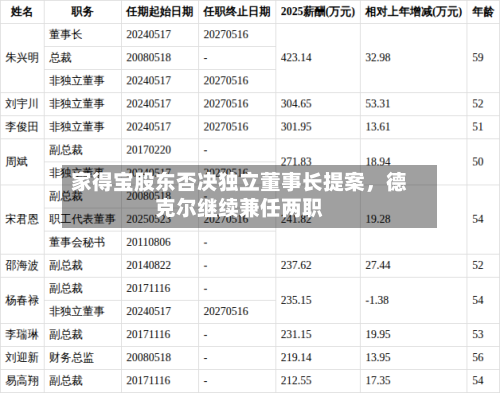Click the 相对上年增减(万元) header
Viewport: 500px width, 393px height.
[414, 12]
